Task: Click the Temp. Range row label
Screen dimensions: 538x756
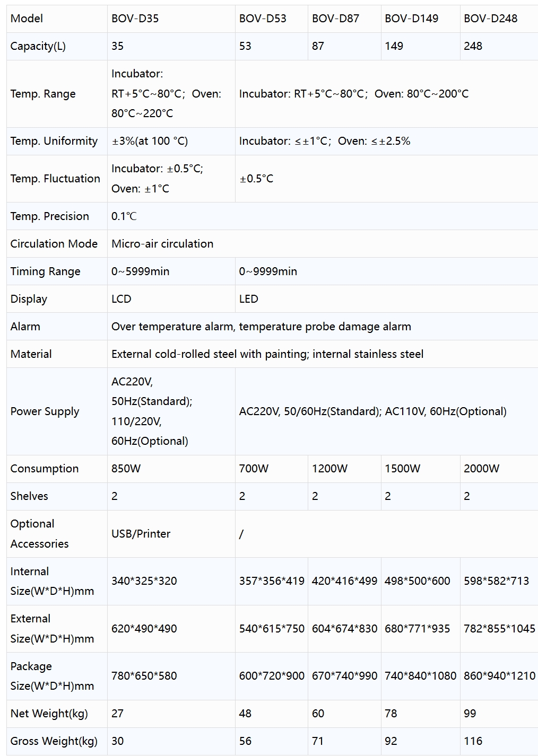Action: [x=43, y=94]
